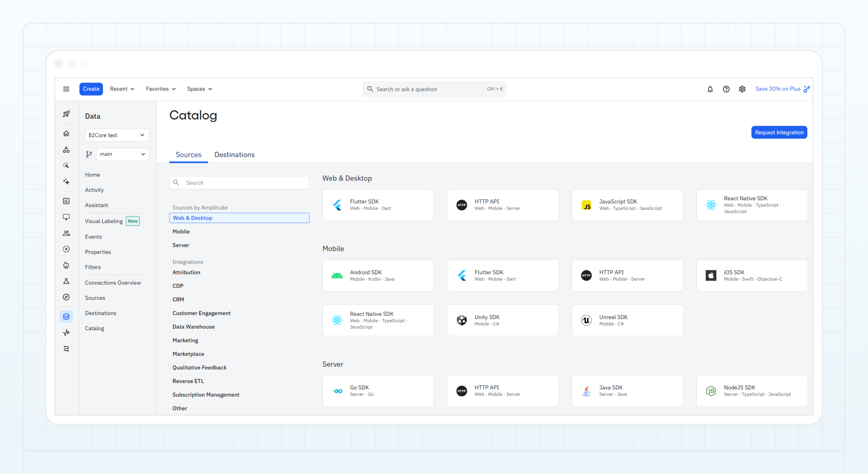Open Assistant in the Data menu
Image resolution: width=868 pixels, height=474 pixels.
click(x=96, y=205)
